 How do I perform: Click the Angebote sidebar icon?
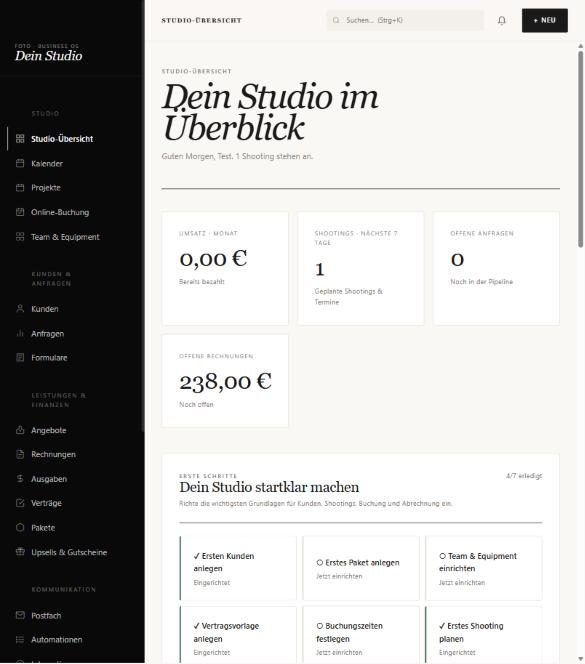(x=20, y=430)
